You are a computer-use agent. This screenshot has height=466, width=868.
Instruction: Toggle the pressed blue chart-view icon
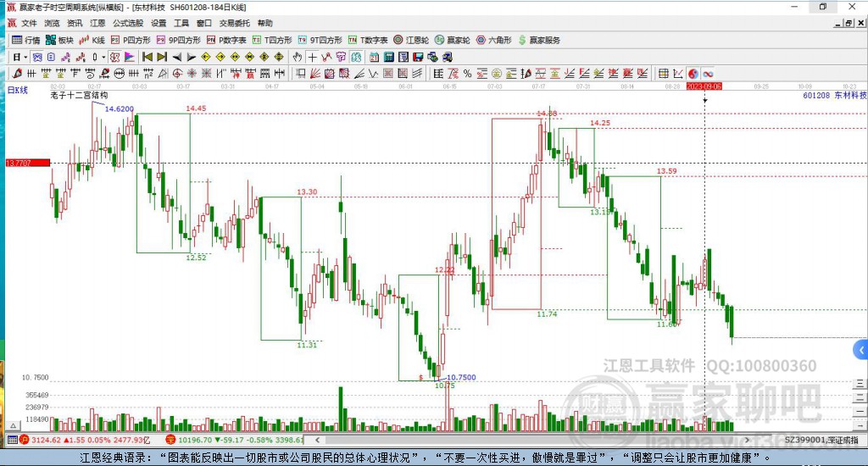pos(37,57)
